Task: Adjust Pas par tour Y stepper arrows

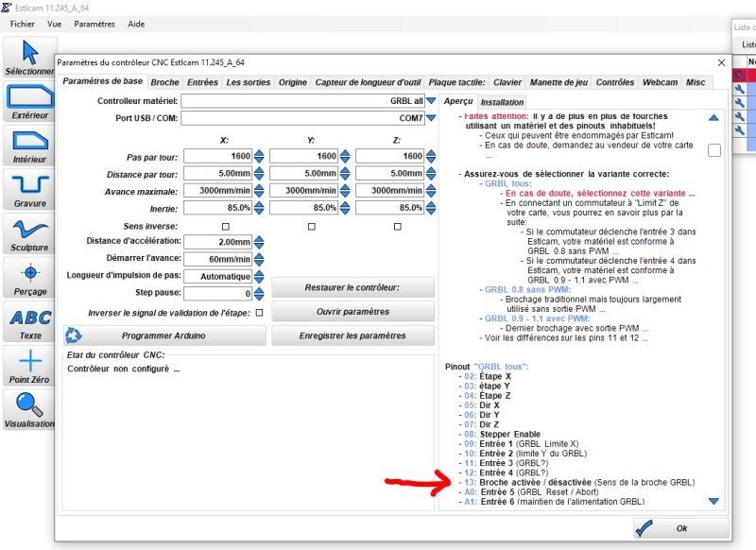Action: coord(345,156)
